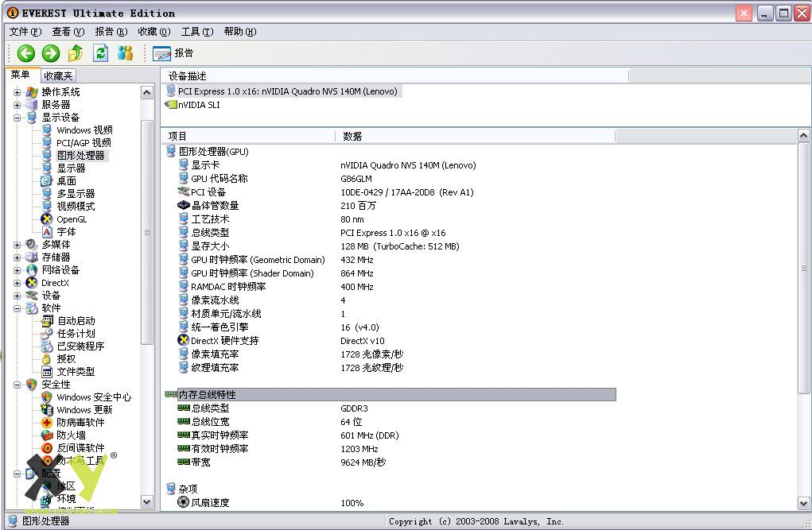812x530 pixels.
Task: Expand the 操作系统 tree node
Action: 17,92
